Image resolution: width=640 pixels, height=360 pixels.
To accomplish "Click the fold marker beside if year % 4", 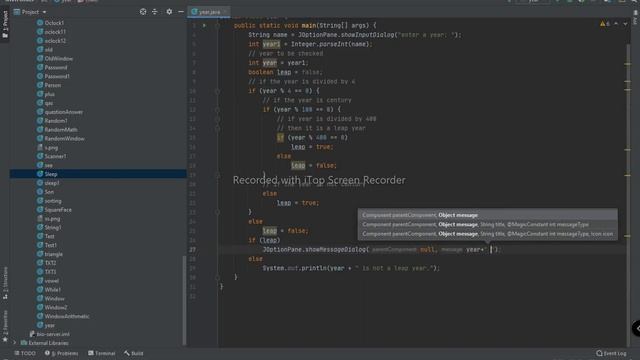I will (218, 91).
